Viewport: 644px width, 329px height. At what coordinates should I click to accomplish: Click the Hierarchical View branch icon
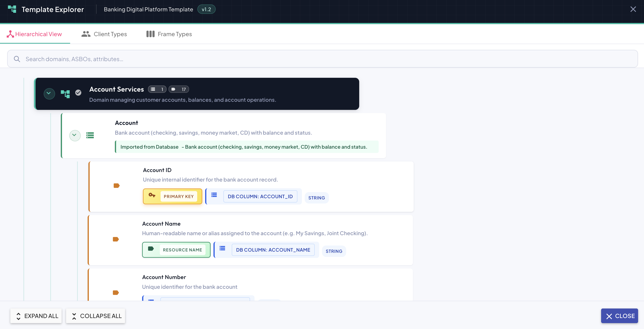click(x=10, y=34)
